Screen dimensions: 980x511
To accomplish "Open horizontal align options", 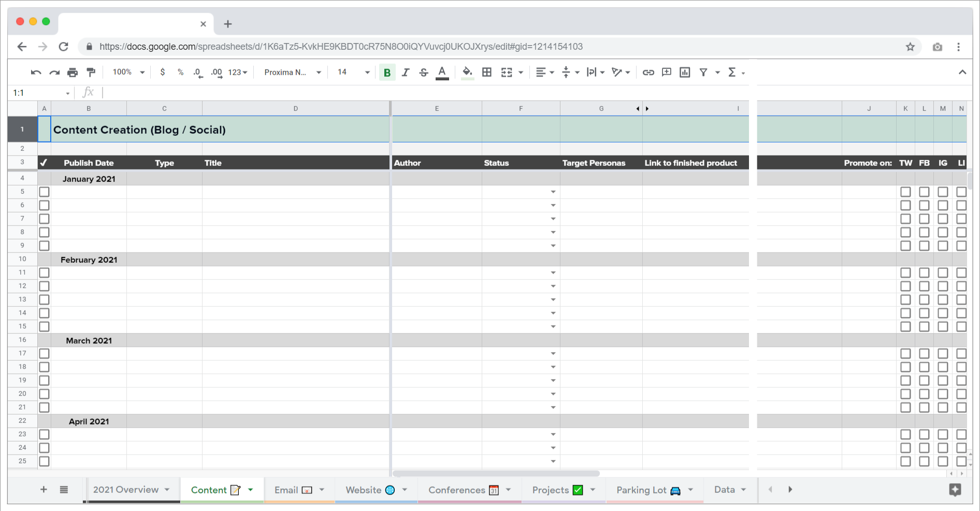I will 544,73.
